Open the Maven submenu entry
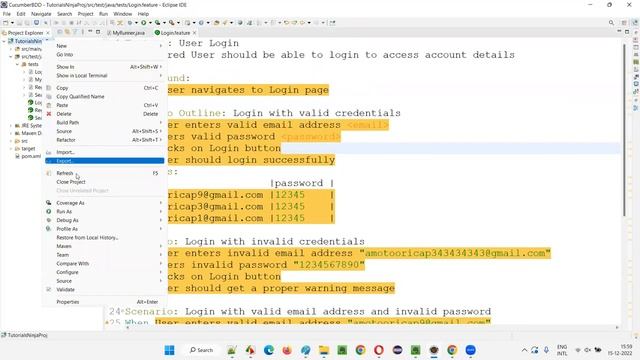The image size is (640, 360). click(x=105, y=246)
